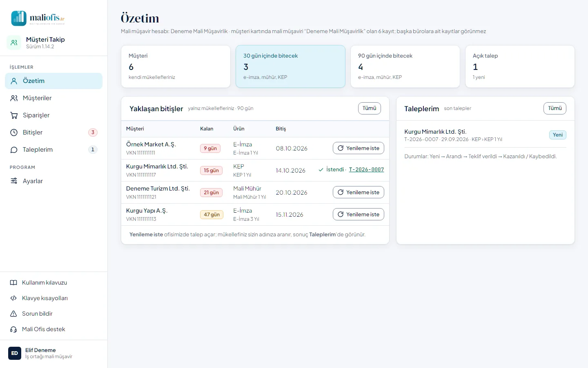Go to Müşteriler in the sidebar
Image resolution: width=588 pixels, height=368 pixels.
pyautogui.click(x=53, y=98)
